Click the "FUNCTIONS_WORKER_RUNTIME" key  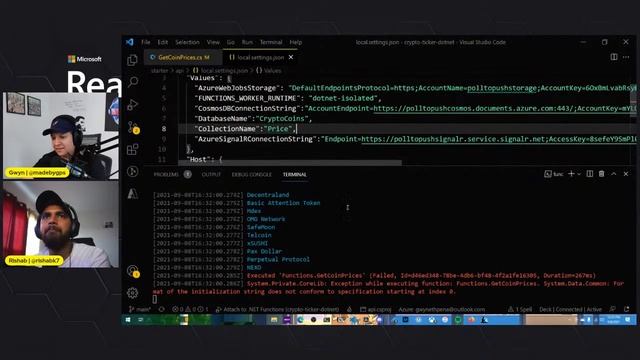click(x=247, y=98)
